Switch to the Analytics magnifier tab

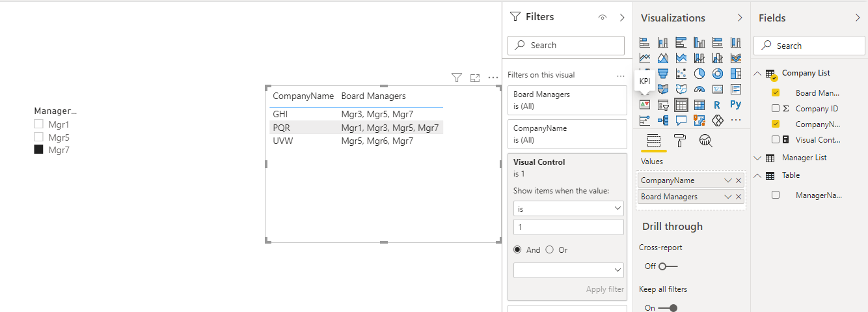point(705,141)
